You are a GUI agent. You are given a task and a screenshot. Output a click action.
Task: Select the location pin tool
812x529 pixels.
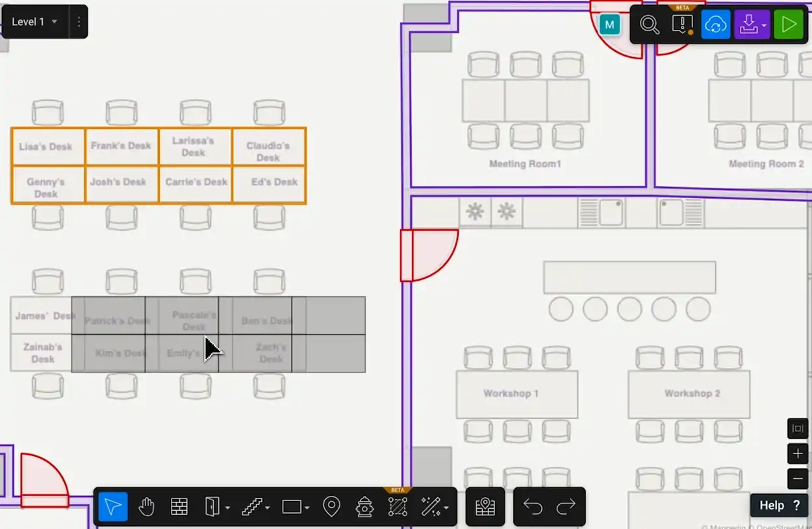[x=331, y=507]
